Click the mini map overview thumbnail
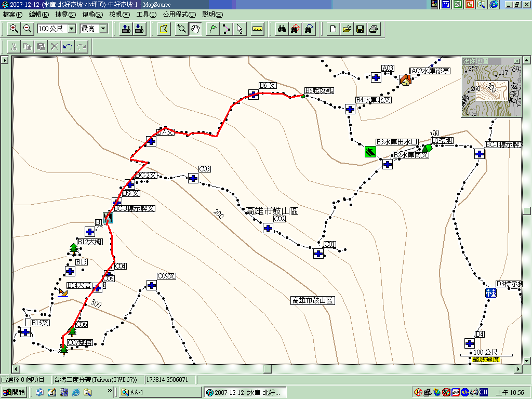Image resolution: width=532 pixels, height=399 pixels. pyautogui.click(x=491, y=90)
